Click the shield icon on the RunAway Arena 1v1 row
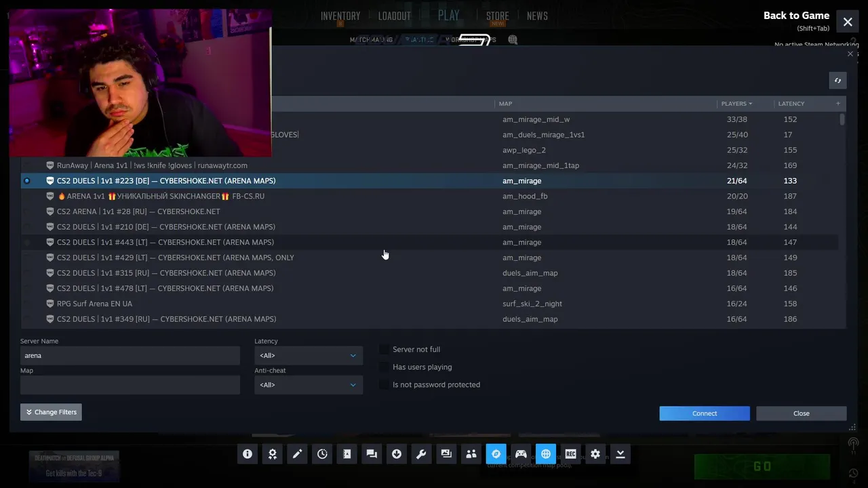The width and height of the screenshot is (868, 488). pyautogui.click(x=50, y=165)
